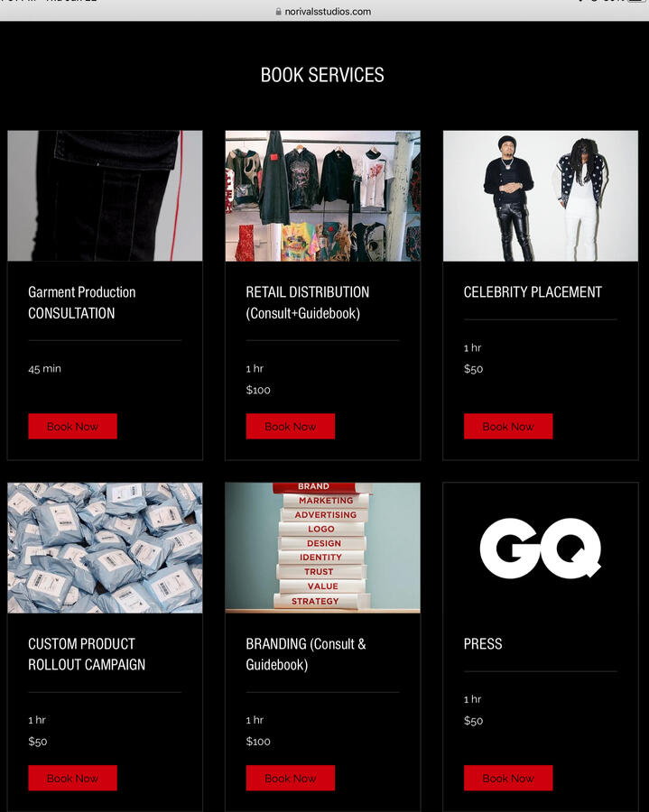Open the two men celebrity photo
The image size is (649, 812).
click(x=541, y=196)
